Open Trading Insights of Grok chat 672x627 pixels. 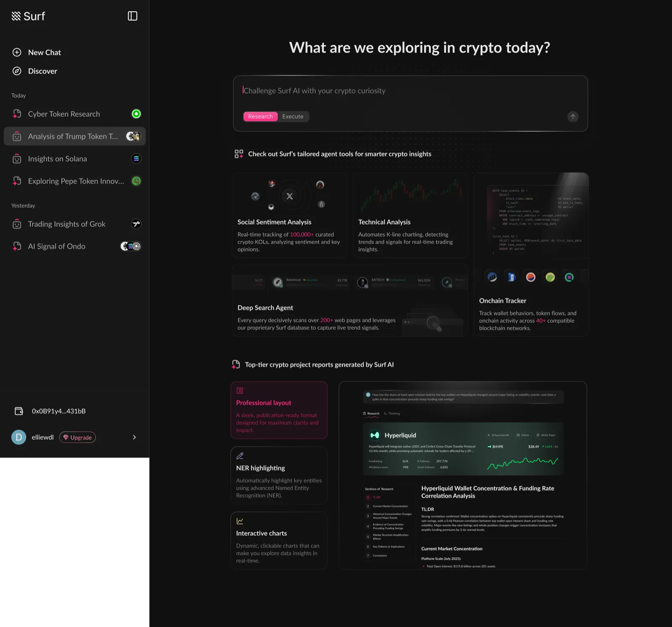(75, 224)
